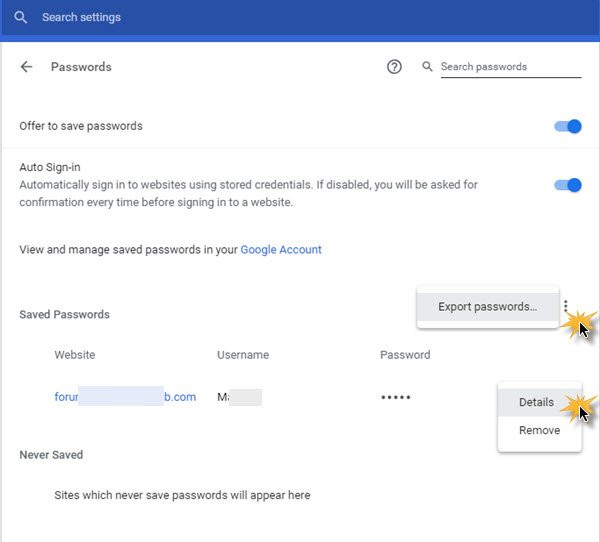Click the saved username entry

pyautogui.click(x=239, y=397)
